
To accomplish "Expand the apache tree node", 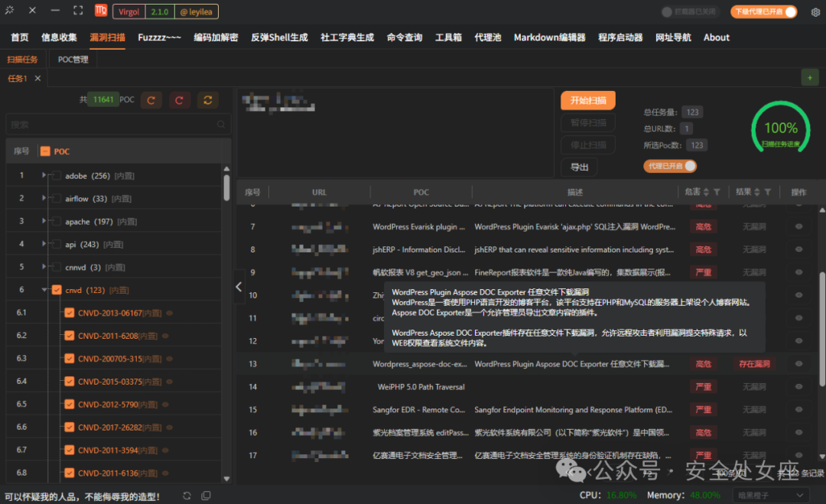I will (x=44, y=221).
